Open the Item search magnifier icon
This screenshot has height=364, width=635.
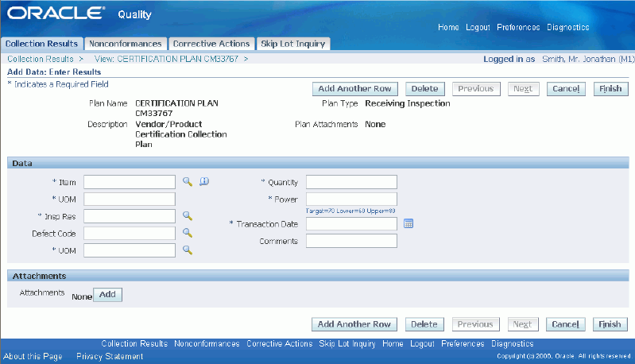187,181
